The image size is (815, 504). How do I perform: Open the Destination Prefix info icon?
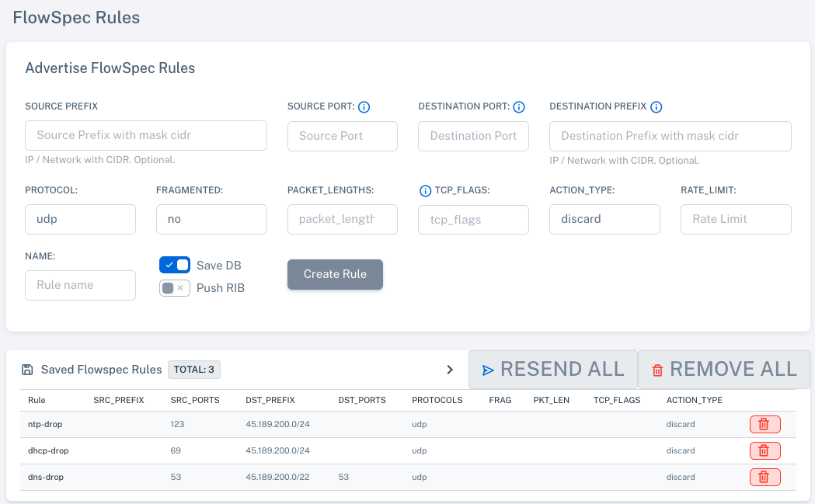click(x=657, y=107)
